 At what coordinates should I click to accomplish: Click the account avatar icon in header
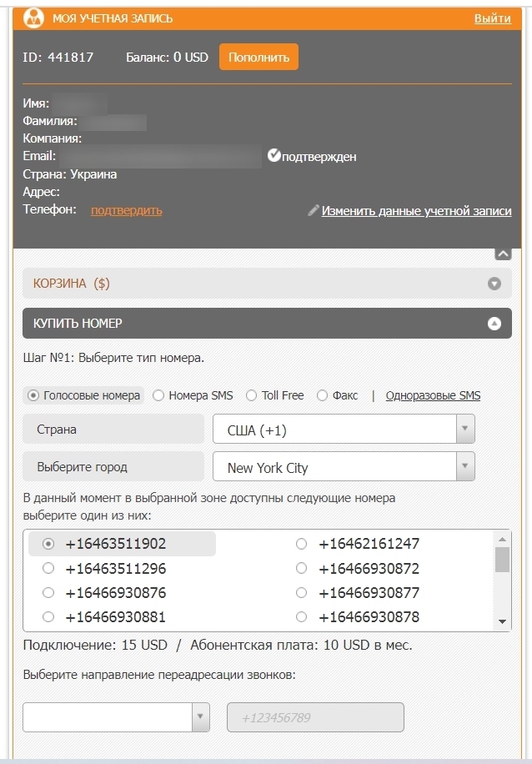click(33, 18)
